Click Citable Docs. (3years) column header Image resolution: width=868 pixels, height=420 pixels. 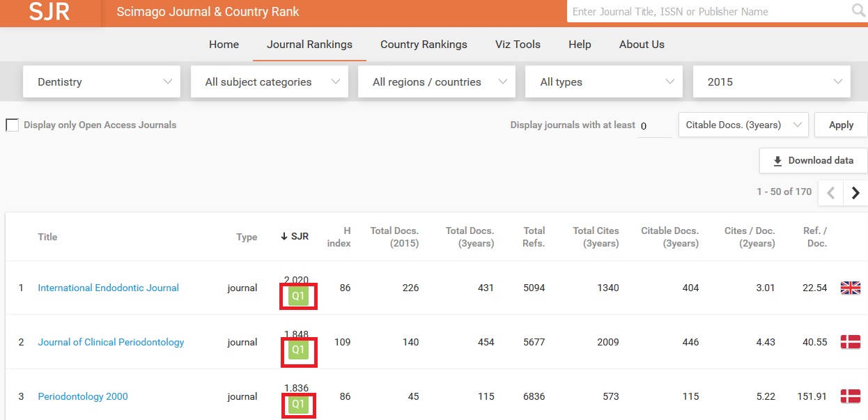[x=669, y=237]
